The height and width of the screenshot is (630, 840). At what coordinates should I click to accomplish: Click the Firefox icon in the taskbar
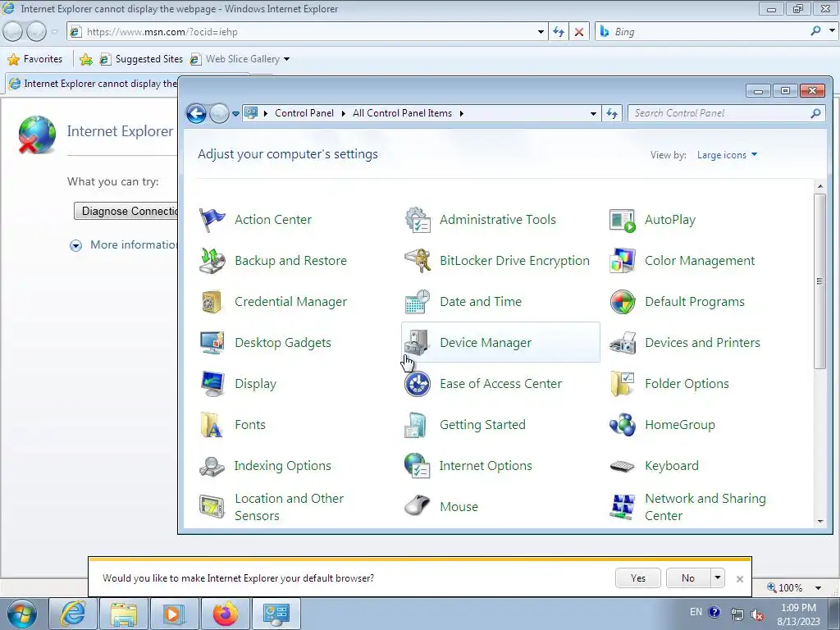tap(226, 614)
